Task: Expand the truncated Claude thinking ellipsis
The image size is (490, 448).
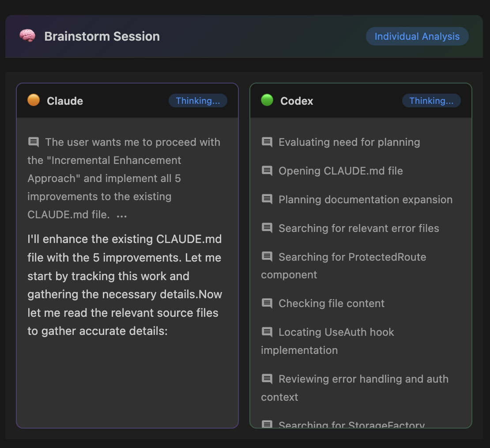Action: (x=121, y=216)
